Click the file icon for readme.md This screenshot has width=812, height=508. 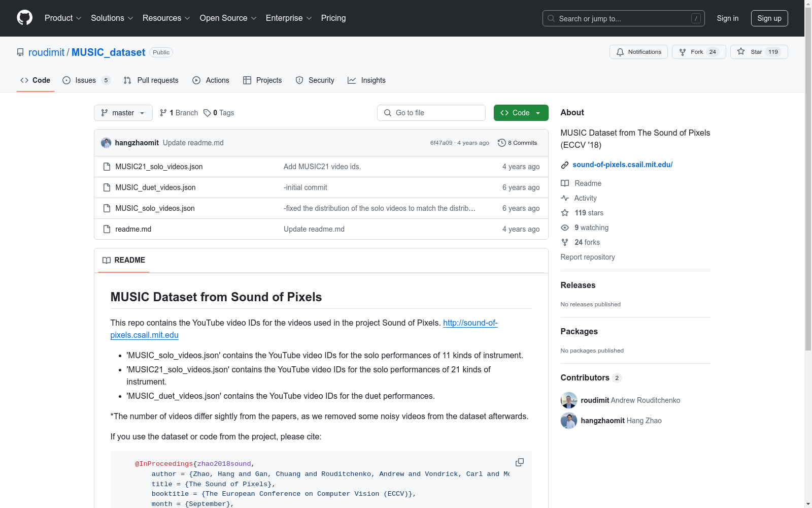coord(107,229)
